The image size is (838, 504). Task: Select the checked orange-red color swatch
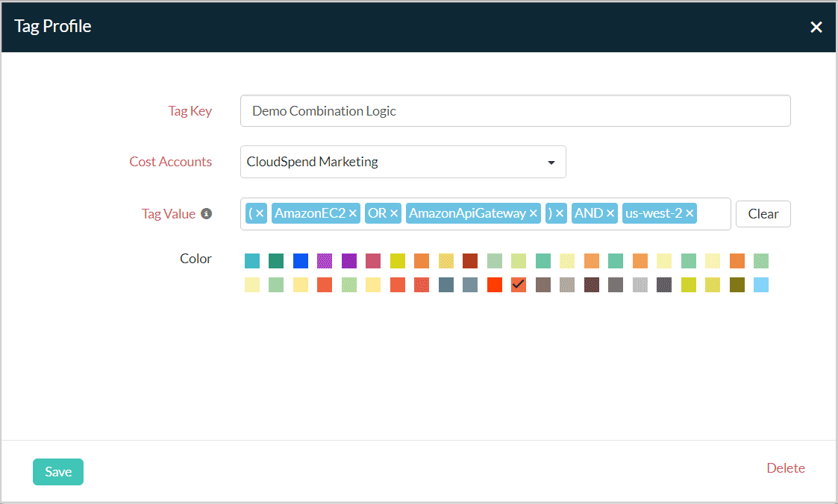519,285
